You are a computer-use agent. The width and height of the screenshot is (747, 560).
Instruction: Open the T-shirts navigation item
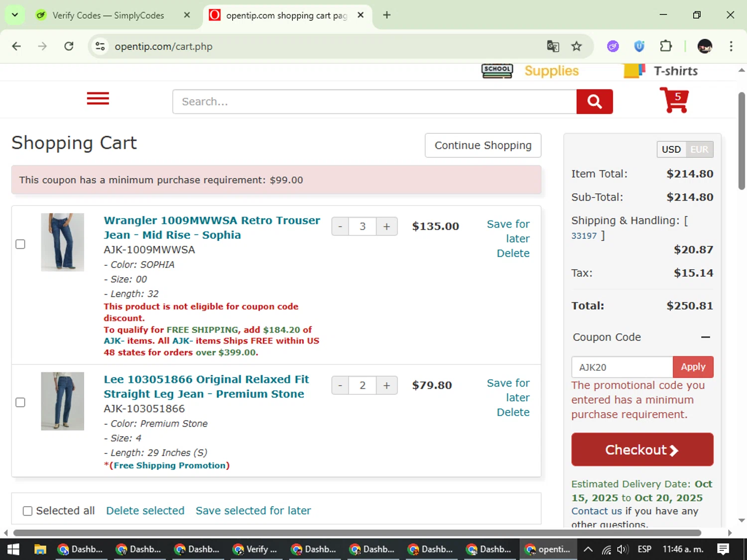click(675, 71)
